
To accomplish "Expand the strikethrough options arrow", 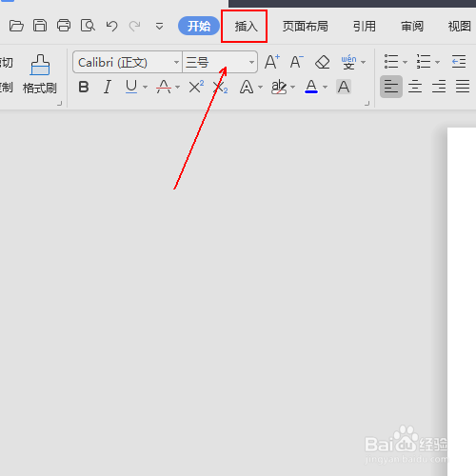I will coord(178,87).
